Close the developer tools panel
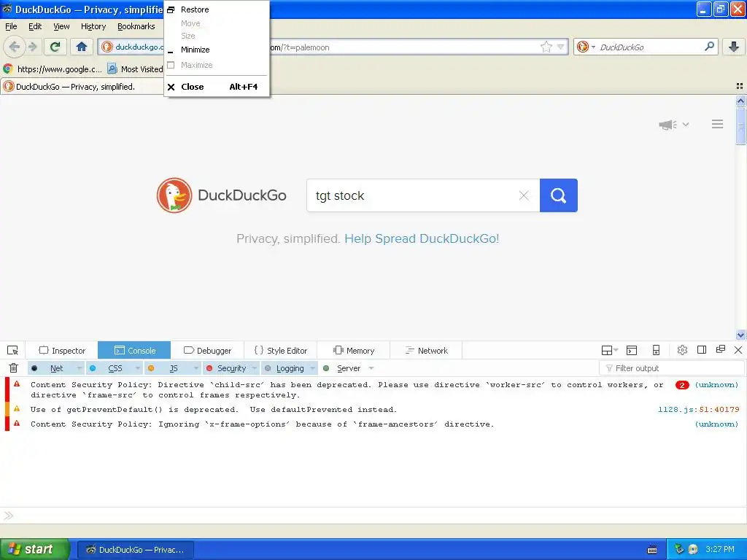This screenshot has height=560, width=747. click(738, 350)
